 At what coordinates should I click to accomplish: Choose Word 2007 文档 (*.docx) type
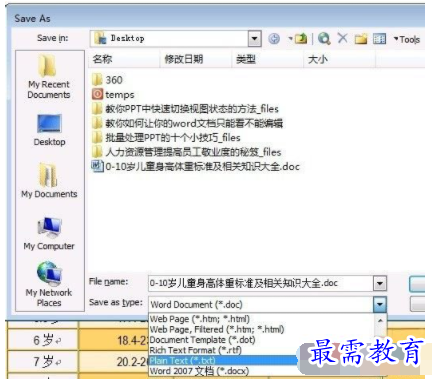pos(199,371)
